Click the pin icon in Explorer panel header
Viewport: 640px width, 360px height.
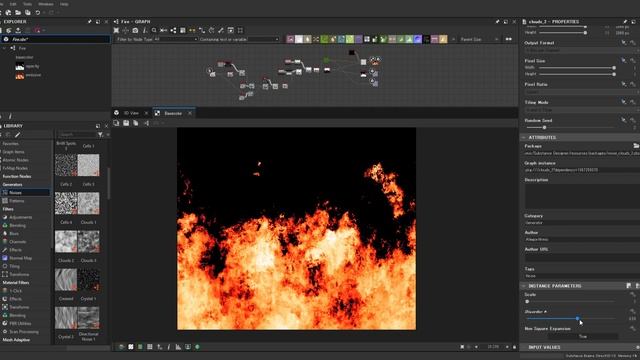pyautogui.click(x=89, y=22)
